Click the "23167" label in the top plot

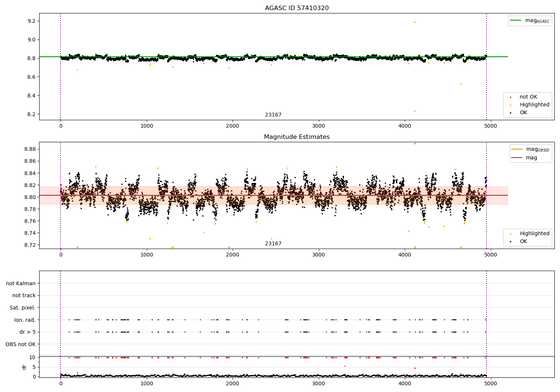[x=273, y=115]
